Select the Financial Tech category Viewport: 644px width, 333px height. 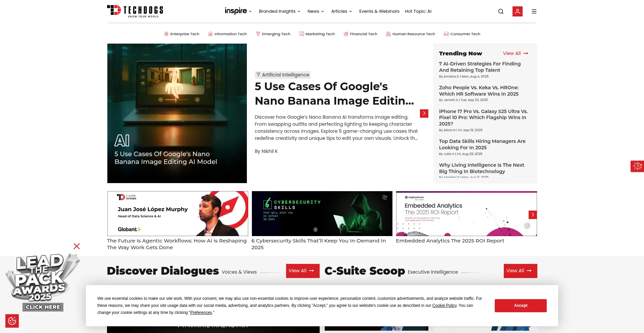(361, 34)
